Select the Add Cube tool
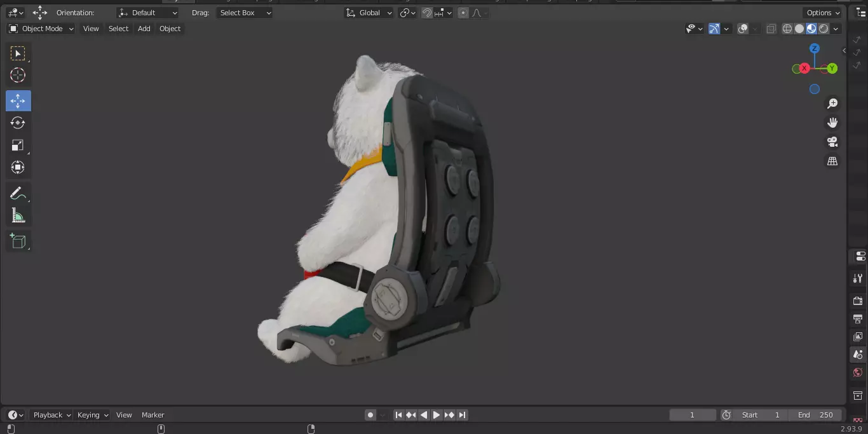The width and height of the screenshot is (868, 434). tap(18, 241)
